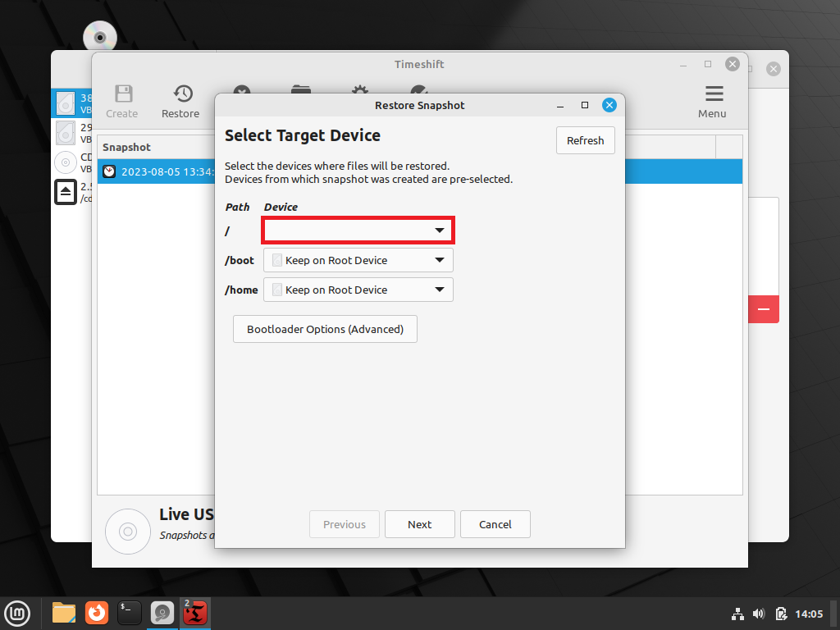This screenshot has width=840, height=630.
Task: Open the Timeshift hamburger Menu
Action: (x=713, y=101)
